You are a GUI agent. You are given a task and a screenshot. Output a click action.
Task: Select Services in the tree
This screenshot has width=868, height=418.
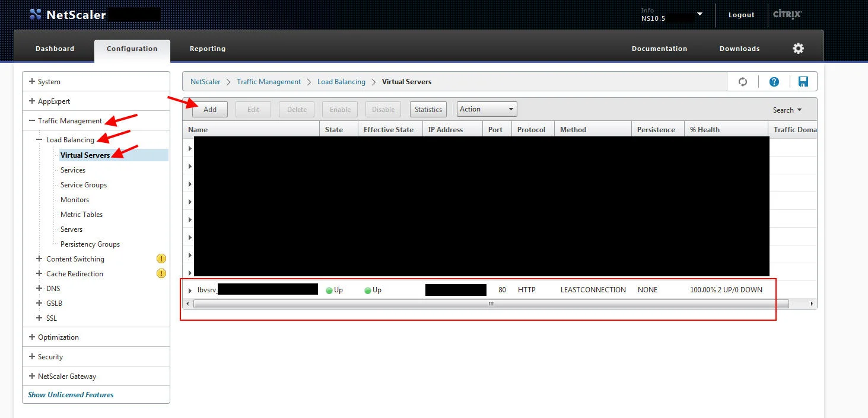73,170
